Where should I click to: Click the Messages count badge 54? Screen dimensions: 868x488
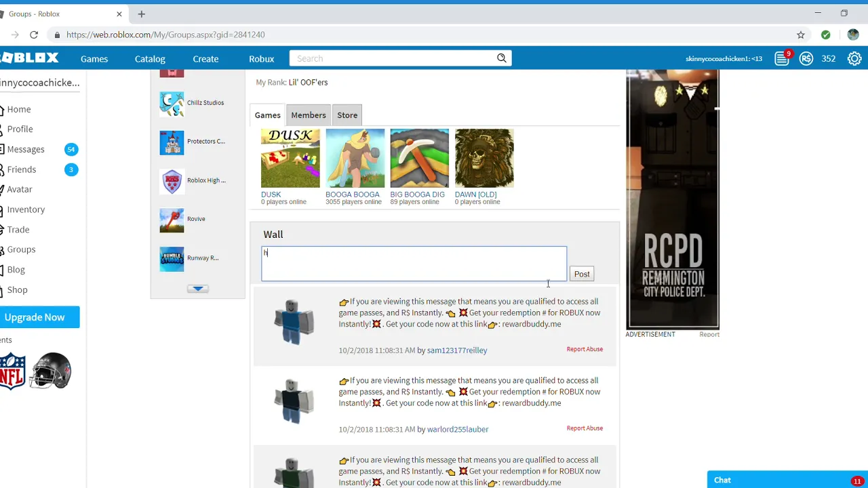pos(71,149)
